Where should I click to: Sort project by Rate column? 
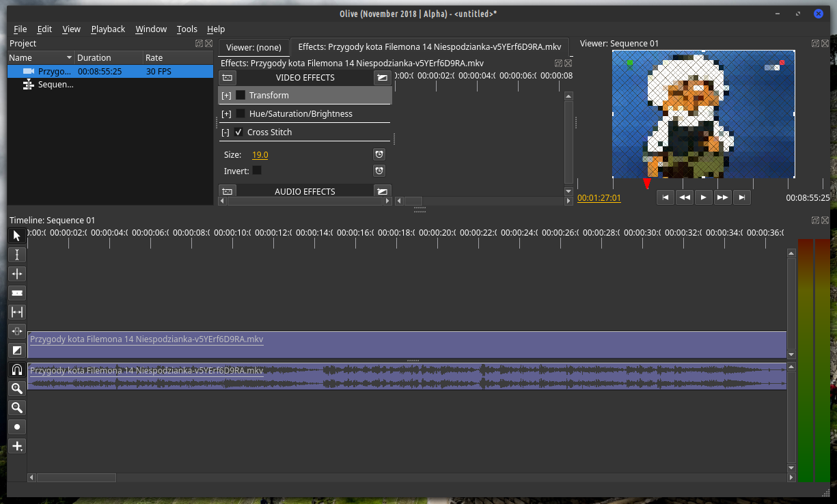click(178, 58)
